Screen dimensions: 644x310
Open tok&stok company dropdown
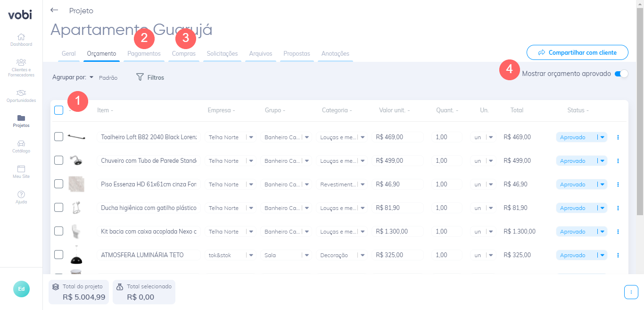(x=231, y=255)
